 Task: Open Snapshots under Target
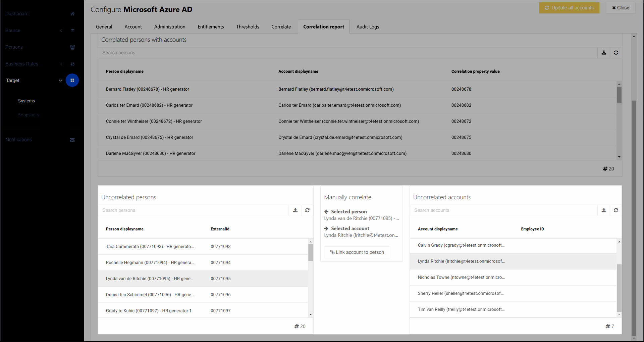pos(29,115)
